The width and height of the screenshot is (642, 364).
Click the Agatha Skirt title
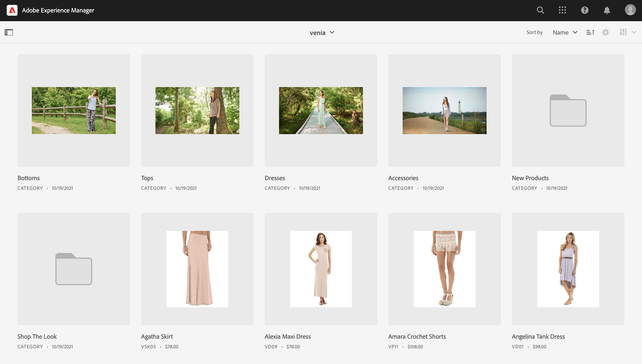pyautogui.click(x=157, y=337)
